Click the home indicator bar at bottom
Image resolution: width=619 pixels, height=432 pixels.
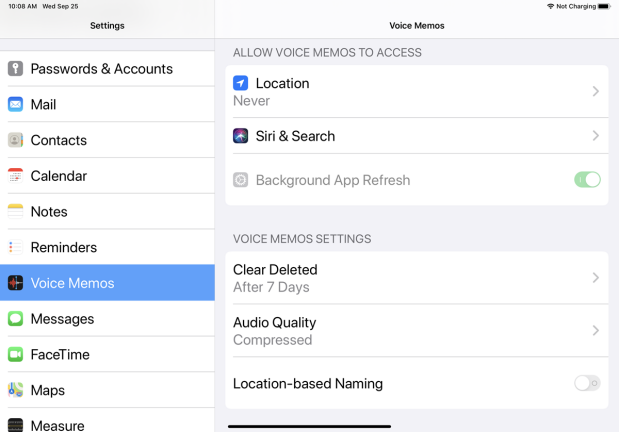310,426
